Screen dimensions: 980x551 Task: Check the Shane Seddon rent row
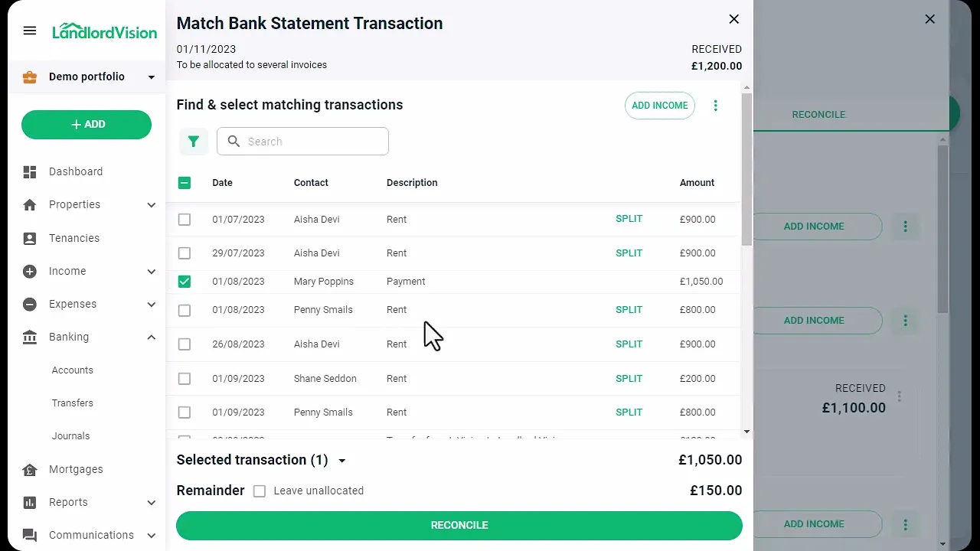click(x=185, y=379)
